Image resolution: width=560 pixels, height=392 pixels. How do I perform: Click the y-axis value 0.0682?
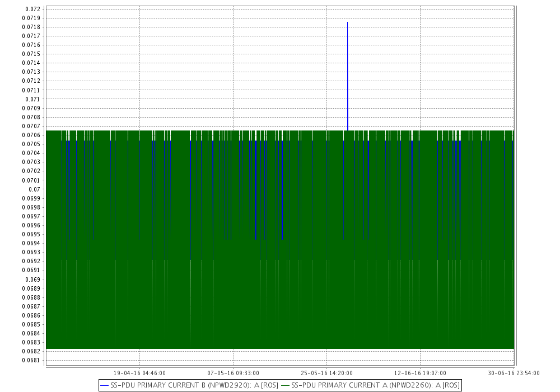pos(31,351)
